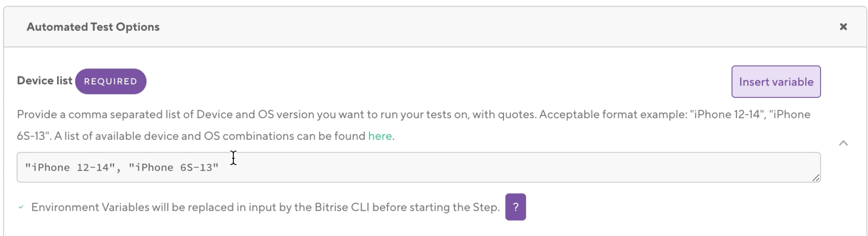Grab the textarea resize handle corner

pos(816,178)
